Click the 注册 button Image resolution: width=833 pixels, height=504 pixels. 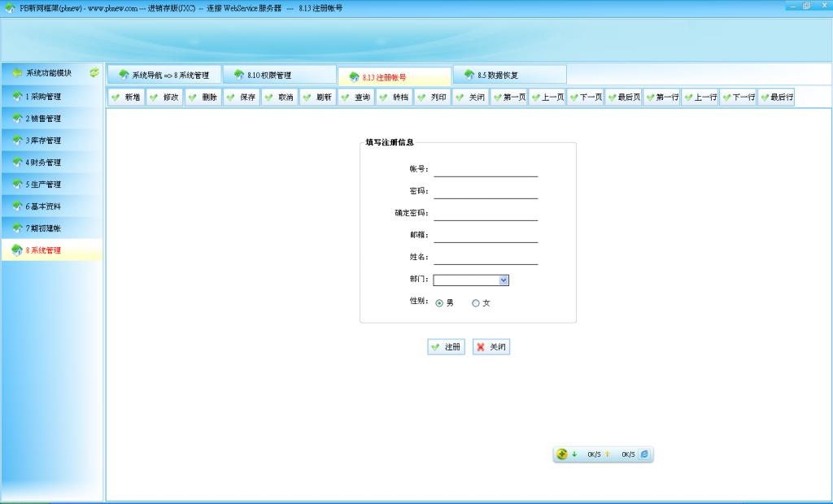point(447,347)
